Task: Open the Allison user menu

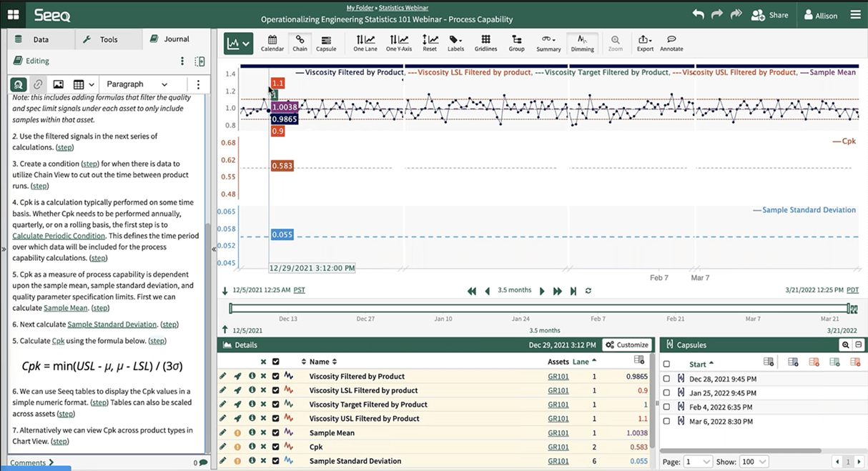Action: 820,15
